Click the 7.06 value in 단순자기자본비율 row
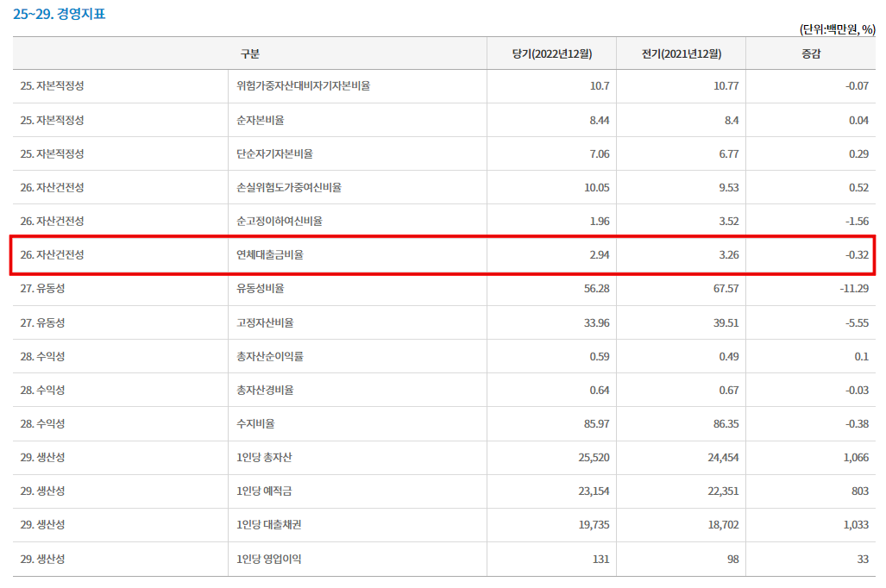Viewport: 886px width, 588px height. pyautogui.click(x=600, y=153)
